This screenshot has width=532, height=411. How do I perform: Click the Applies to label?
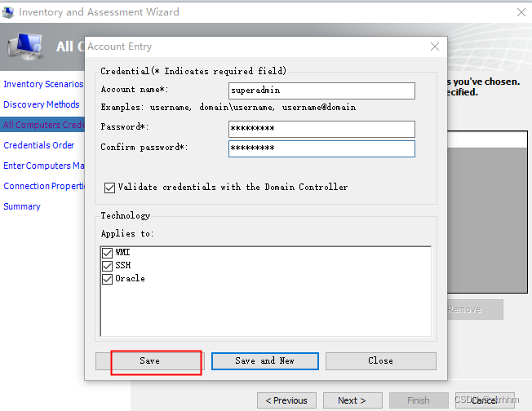pos(127,233)
